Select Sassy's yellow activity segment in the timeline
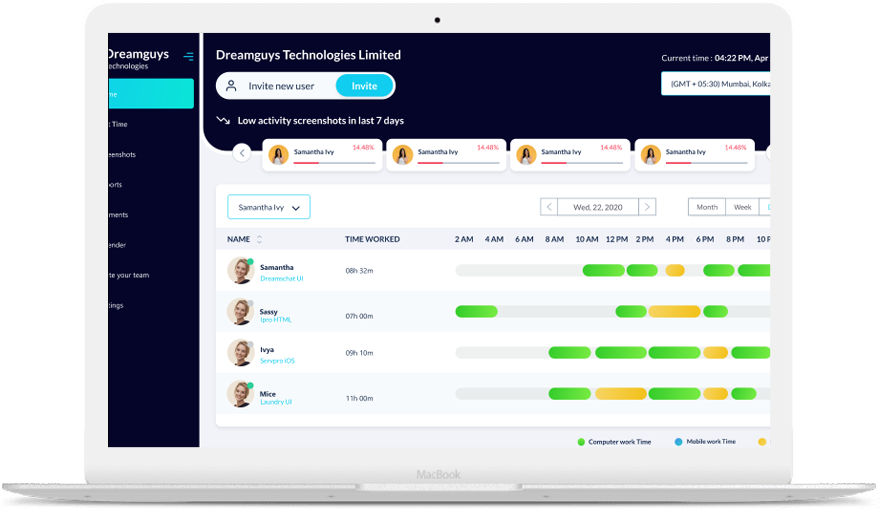 (674, 312)
